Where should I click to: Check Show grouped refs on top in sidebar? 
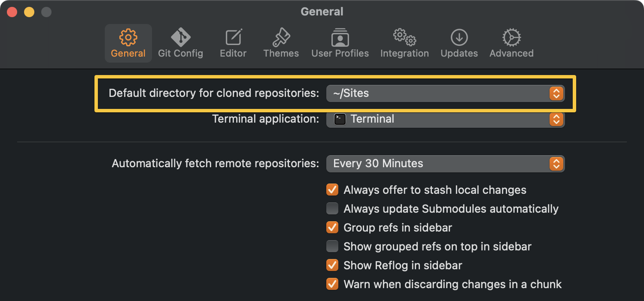click(332, 247)
